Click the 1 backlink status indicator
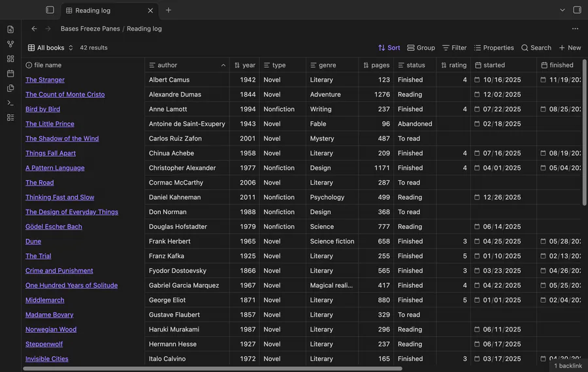The width and height of the screenshot is (588, 372). coord(568,365)
